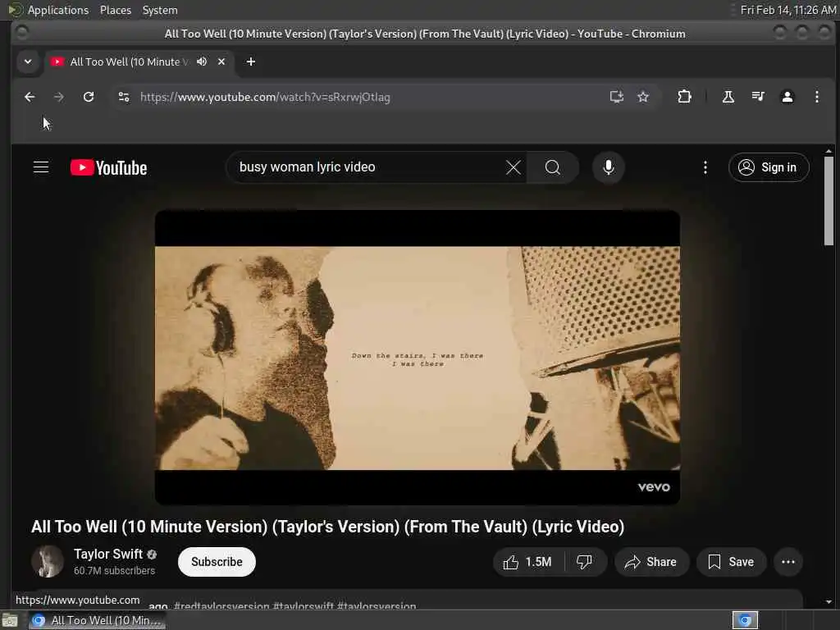This screenshot has width=840, height=630.
Task: Click the video title text
Action: coord(327,527)
